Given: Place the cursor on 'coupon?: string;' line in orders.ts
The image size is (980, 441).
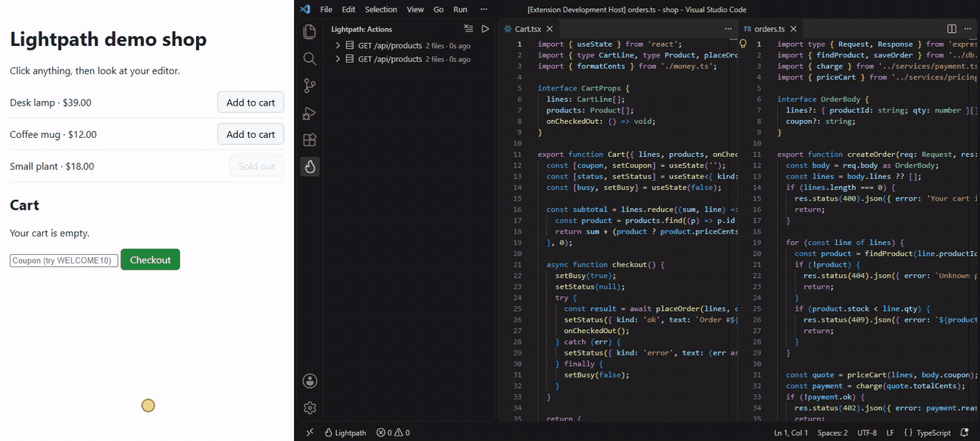Looking at the screenshot, I should click(820, 121).
